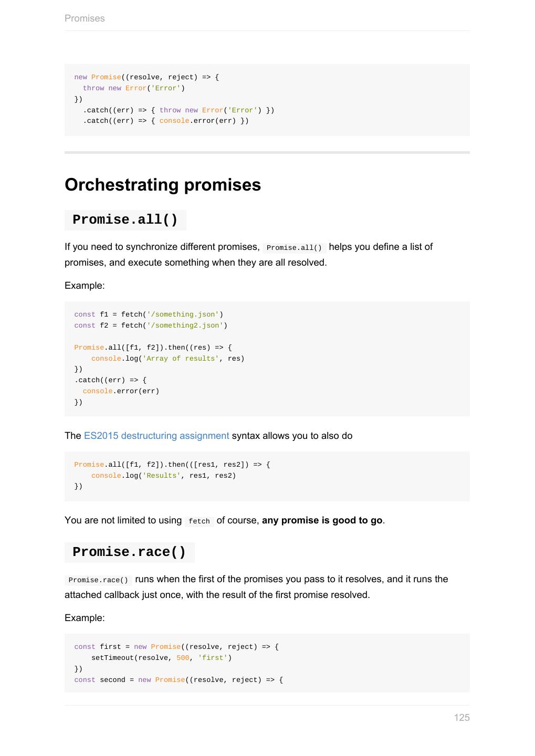Click the console.error(err) line in top code block
535x756 pixels.
[166, 121]
